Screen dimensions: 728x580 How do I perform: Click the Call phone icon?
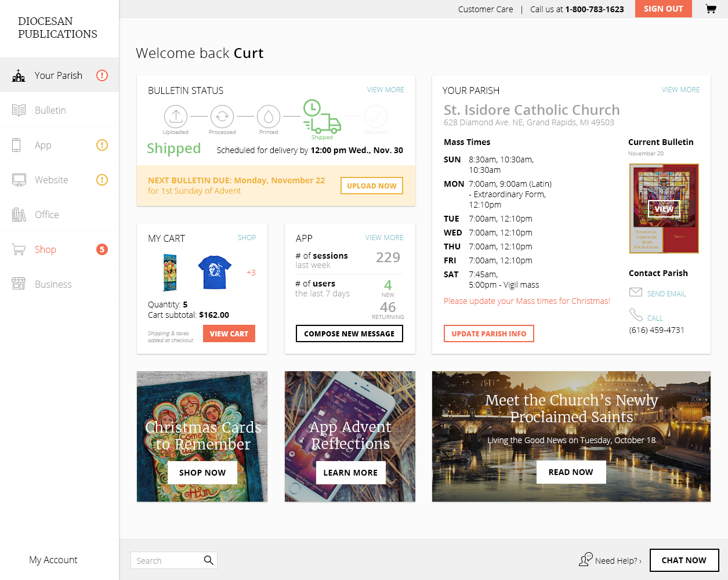pos(636,315)
